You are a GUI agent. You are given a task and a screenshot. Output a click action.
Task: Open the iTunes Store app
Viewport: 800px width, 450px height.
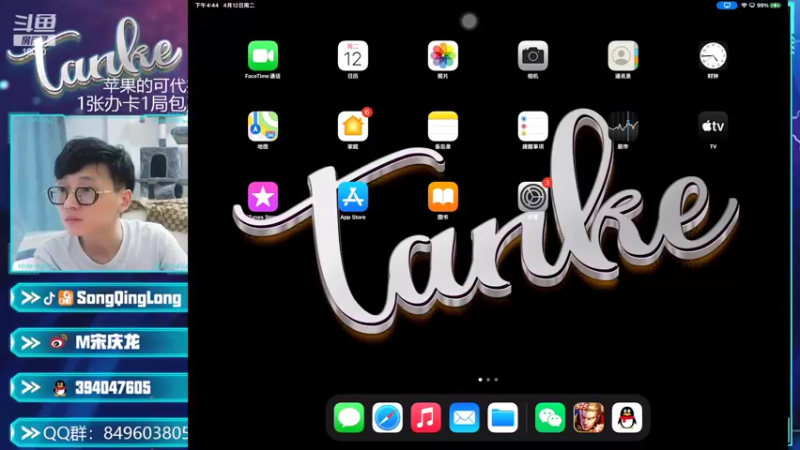click(263, 196)
